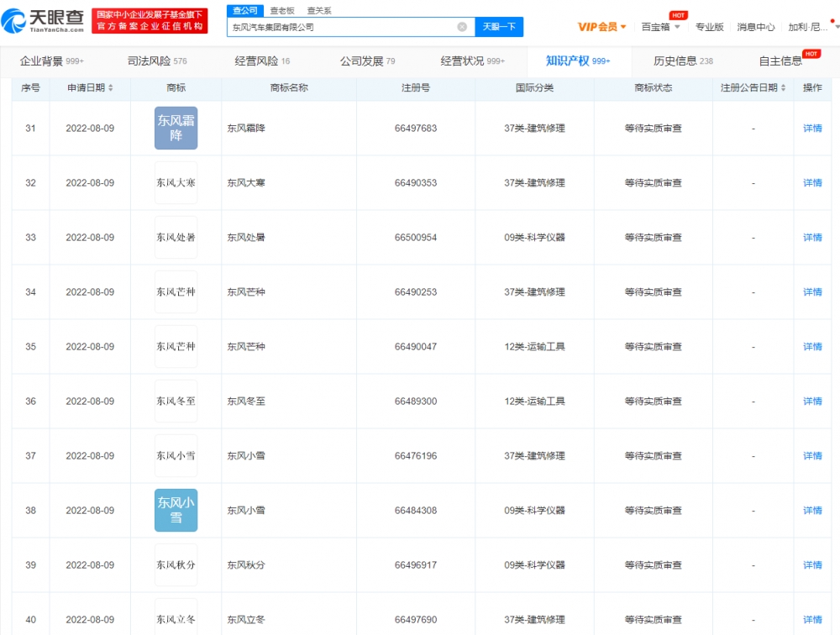
Task: Open 详情 for registration 66490047
Action: [812, 347]
